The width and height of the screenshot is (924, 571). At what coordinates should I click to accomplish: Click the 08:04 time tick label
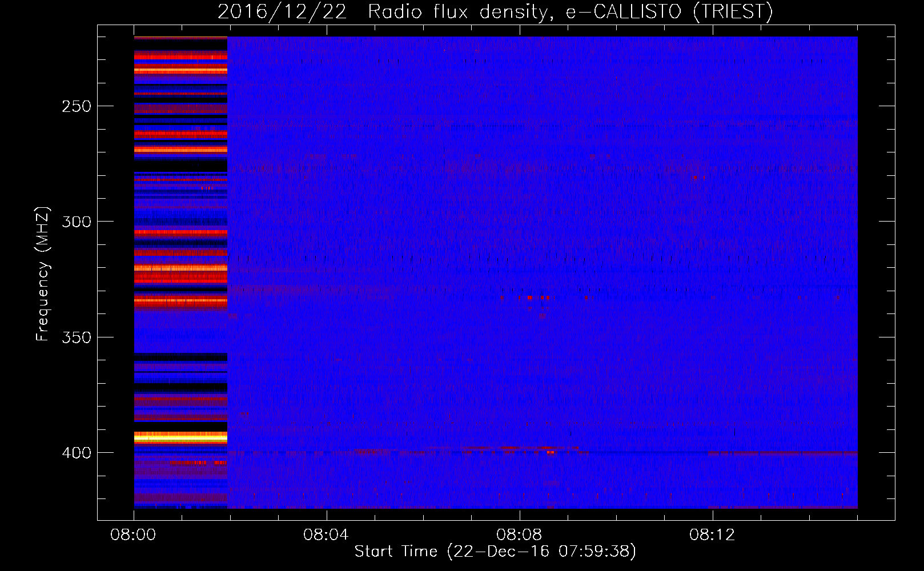coord(326,535)
